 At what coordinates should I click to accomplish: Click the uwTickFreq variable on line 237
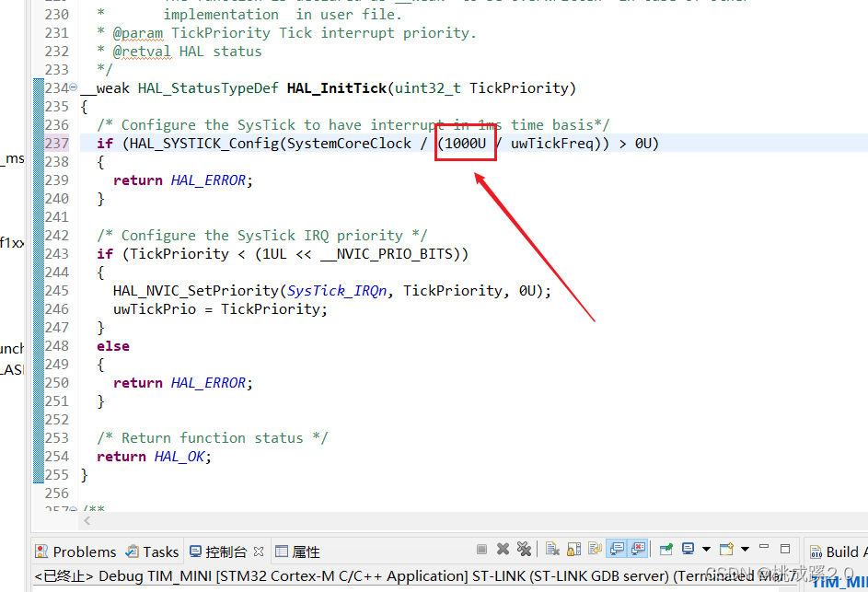[552, 144]
